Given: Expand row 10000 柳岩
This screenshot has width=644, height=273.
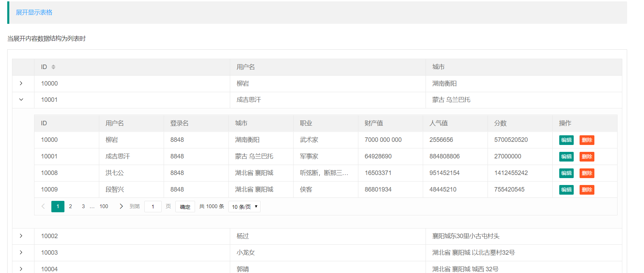Looking at the screenshot, I should coord(21,84).
